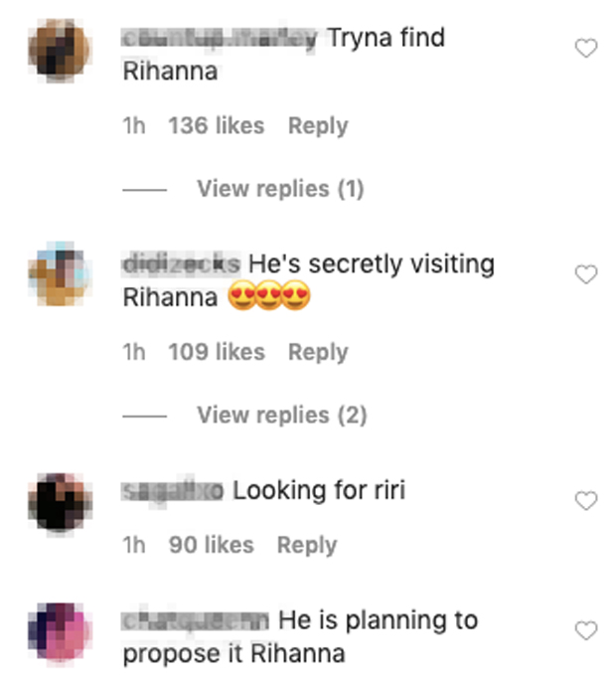The width and height of the screenshot is (616, 679).
Task: Open avatar of "Tryna find Rihanna" commenter
Action: pyautogui.click(x=60, y=51)
